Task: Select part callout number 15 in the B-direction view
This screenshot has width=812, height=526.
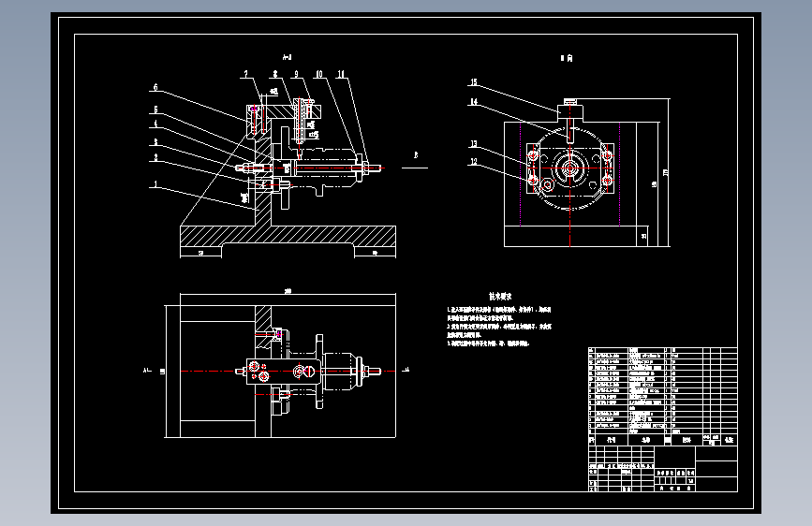Action: (x=474, y=82)
